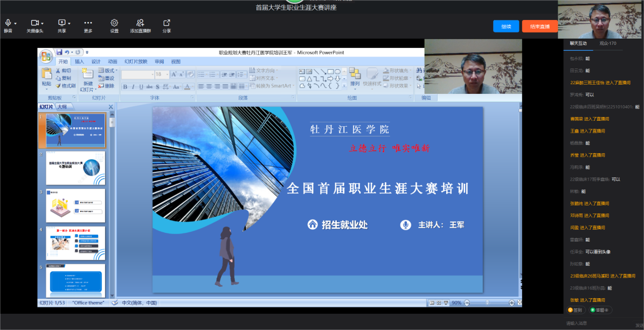Click the Redo icon in quick access toolbar

pyautogui.click(x=78, y=52)
